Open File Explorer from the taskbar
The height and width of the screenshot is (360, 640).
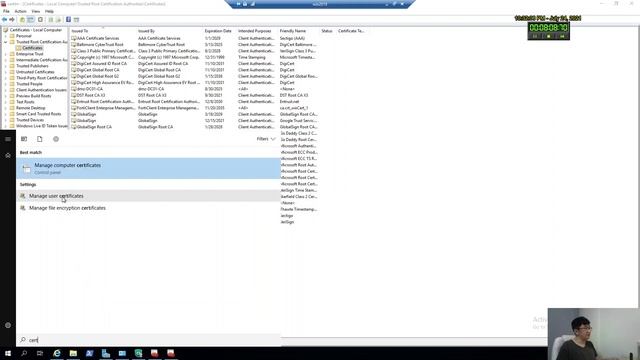point(73,353)
